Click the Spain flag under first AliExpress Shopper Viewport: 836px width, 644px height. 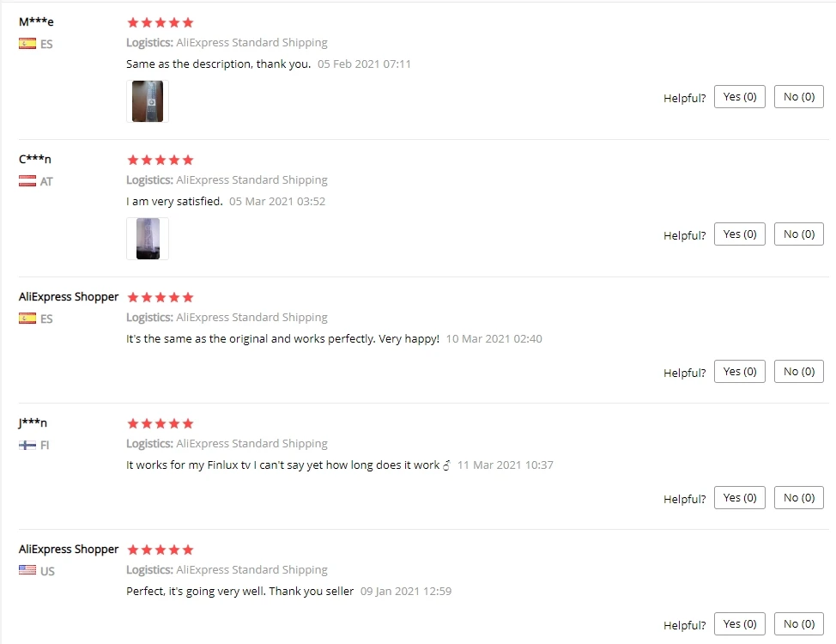pyautogui.click(x=27, y=319)
